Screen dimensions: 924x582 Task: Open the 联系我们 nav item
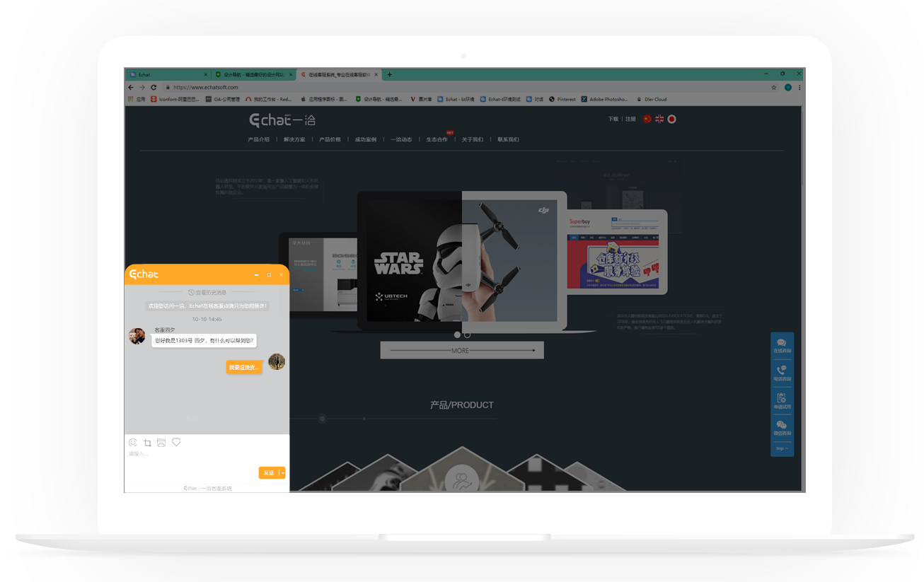click(x=508, y=139)
